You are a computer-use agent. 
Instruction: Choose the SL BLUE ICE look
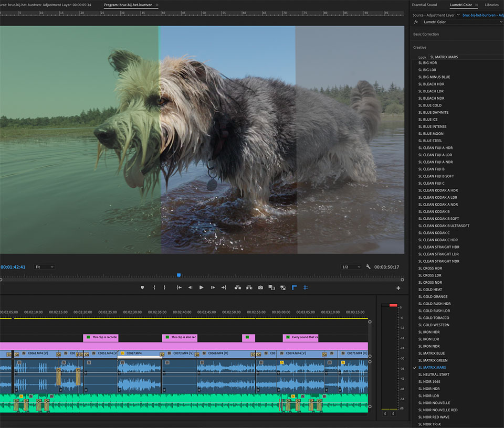[427, 120]
